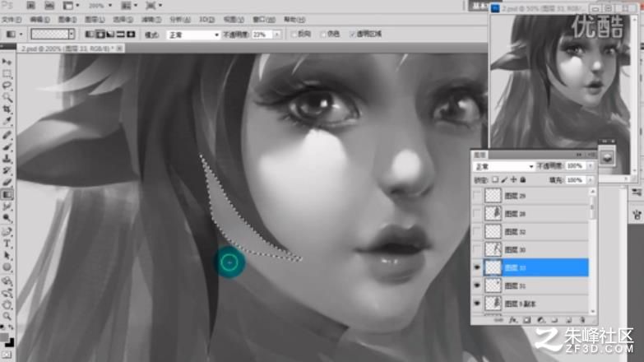
Task: Show layer 28 visibility box
Action: coord(477,214)
